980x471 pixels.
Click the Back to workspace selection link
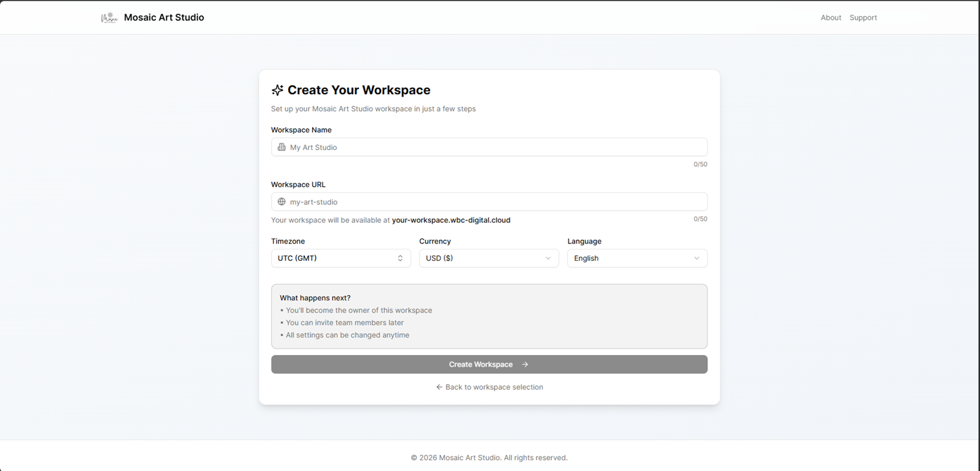[494, 387]
